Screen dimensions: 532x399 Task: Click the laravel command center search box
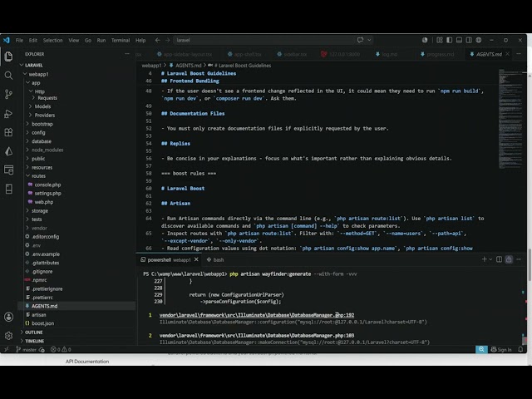(264, 40)
